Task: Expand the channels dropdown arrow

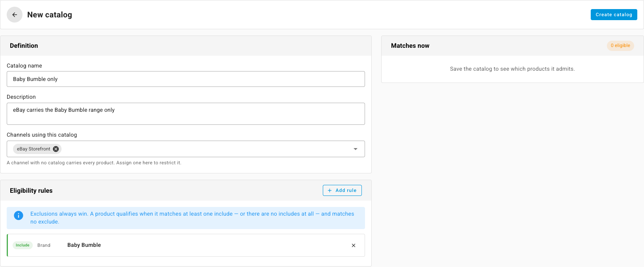Action: (x=356, y=149)
